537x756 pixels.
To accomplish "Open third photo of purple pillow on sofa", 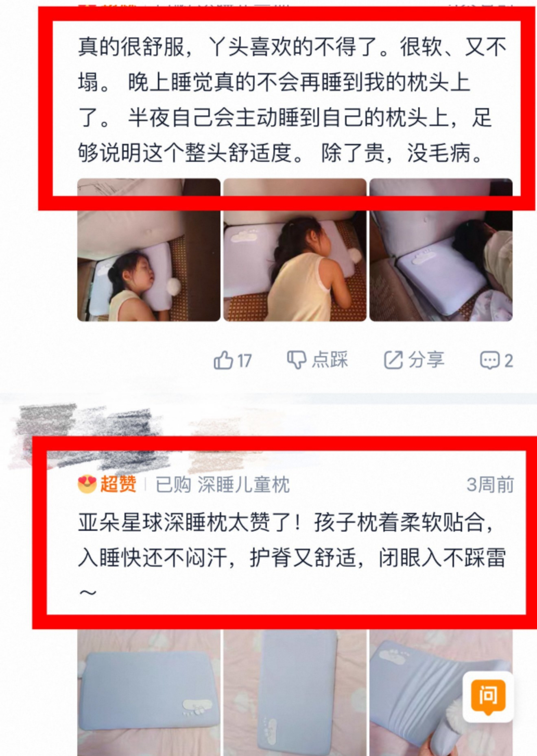I will click(x=441, y=250).
